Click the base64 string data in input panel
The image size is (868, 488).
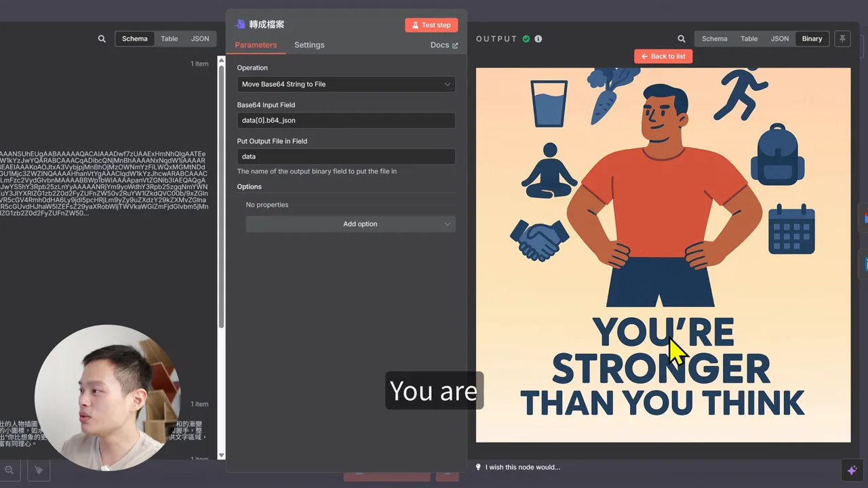[104, 184]
